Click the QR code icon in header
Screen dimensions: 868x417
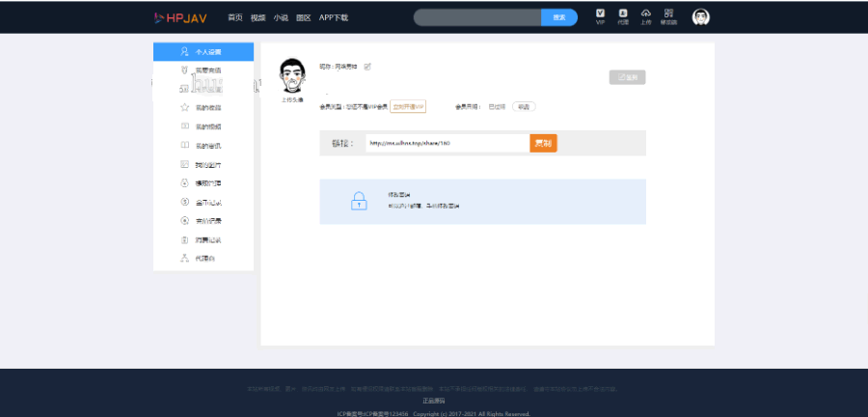[668, 15]
